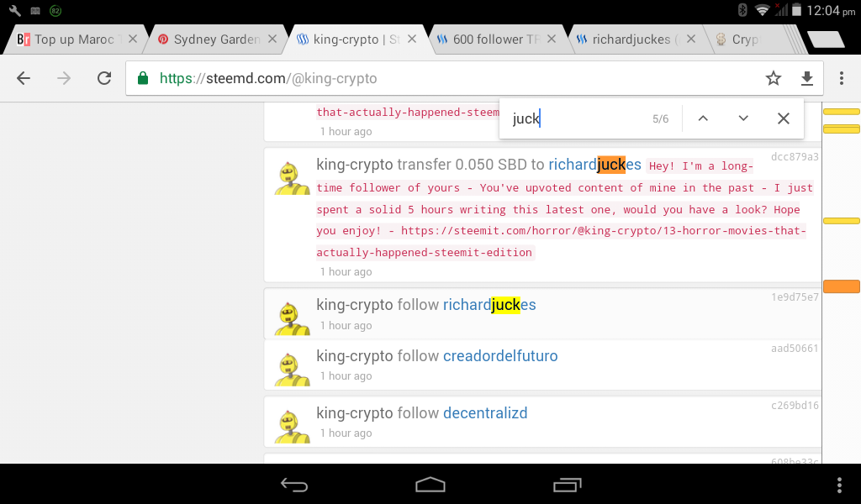Close the find-in-page bar
The height and width of the screenshot is (504, 861).
[784, 118]
